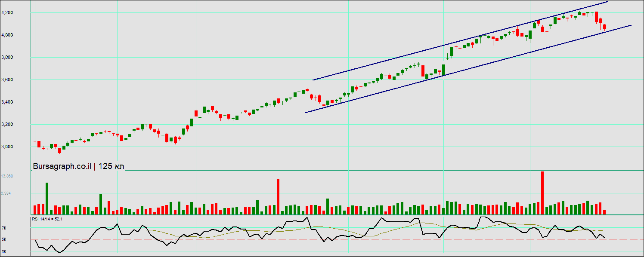Viewport: 644px width, 257px height.
Task: Click the tallest red volume bar
Action: point(542,193)
